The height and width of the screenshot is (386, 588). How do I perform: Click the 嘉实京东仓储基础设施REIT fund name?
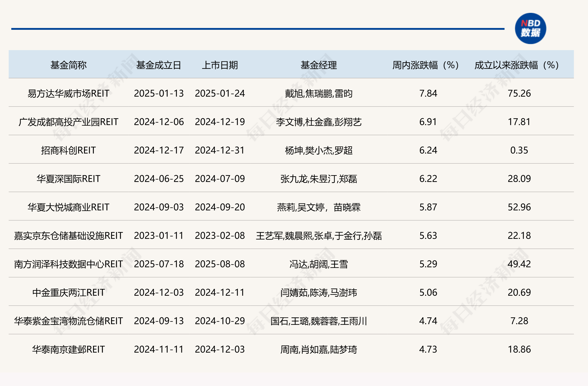tap(68, 235)
